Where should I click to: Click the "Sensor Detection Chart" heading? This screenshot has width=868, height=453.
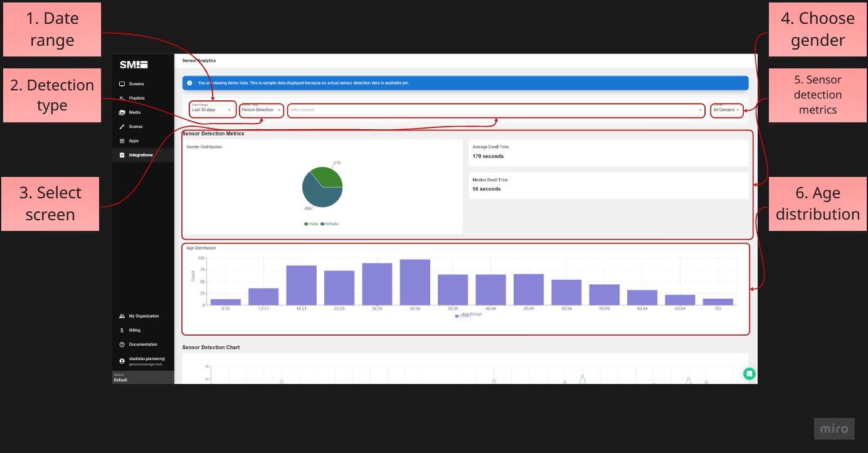coord(211,347)
